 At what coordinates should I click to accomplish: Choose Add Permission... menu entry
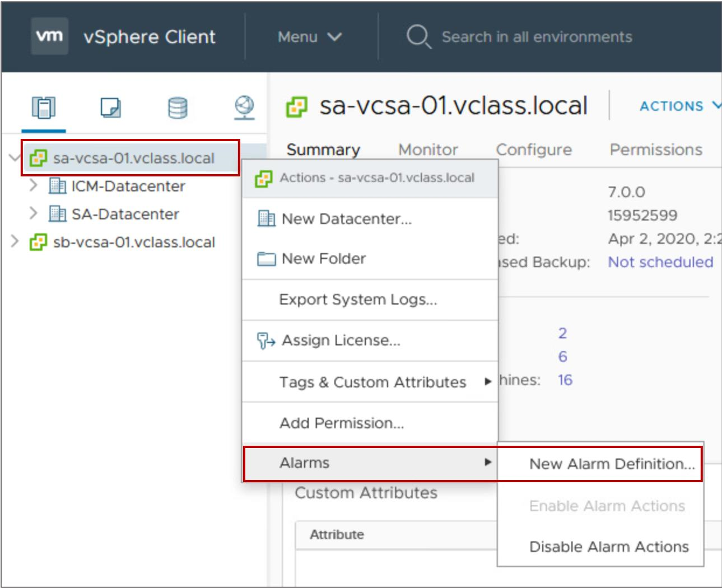click(x=370, y=423)
